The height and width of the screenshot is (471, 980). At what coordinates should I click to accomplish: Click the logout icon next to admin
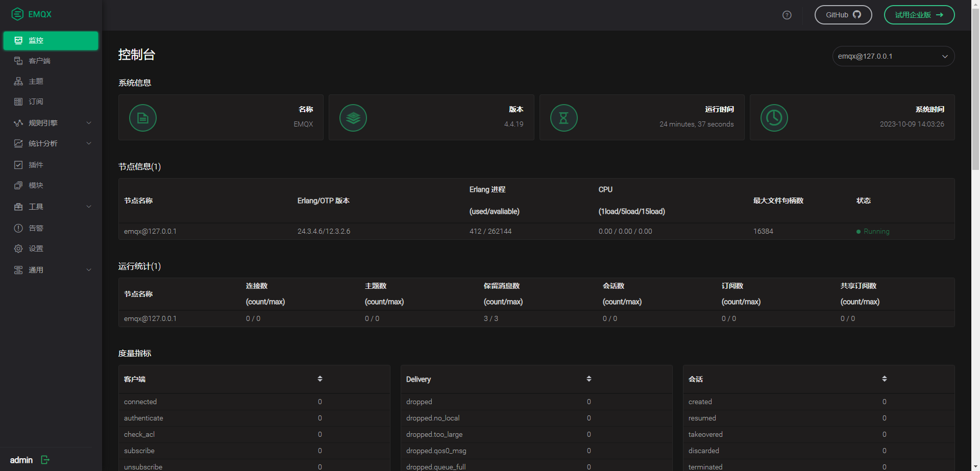(45, 460)
